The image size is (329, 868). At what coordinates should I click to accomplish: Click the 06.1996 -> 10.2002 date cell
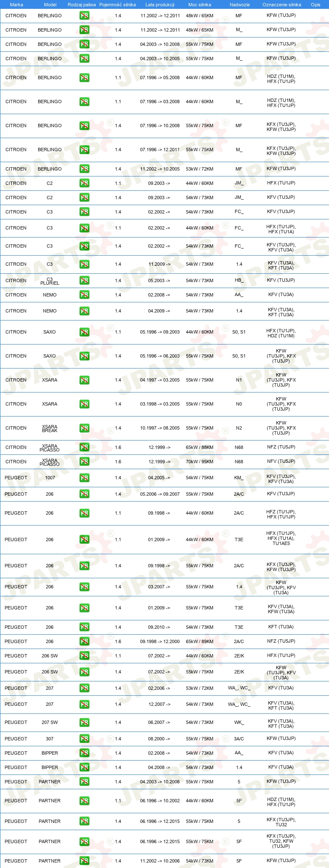click(x=160, y=801)
